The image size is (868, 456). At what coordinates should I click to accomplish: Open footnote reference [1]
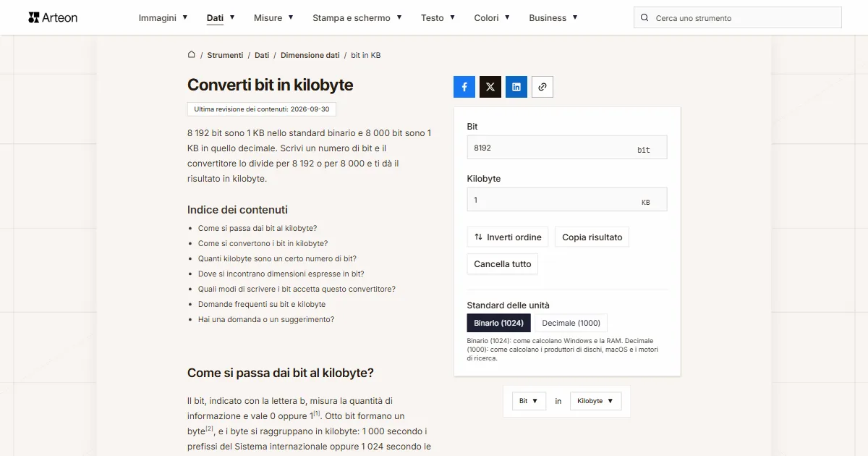[x=317, y=413]
